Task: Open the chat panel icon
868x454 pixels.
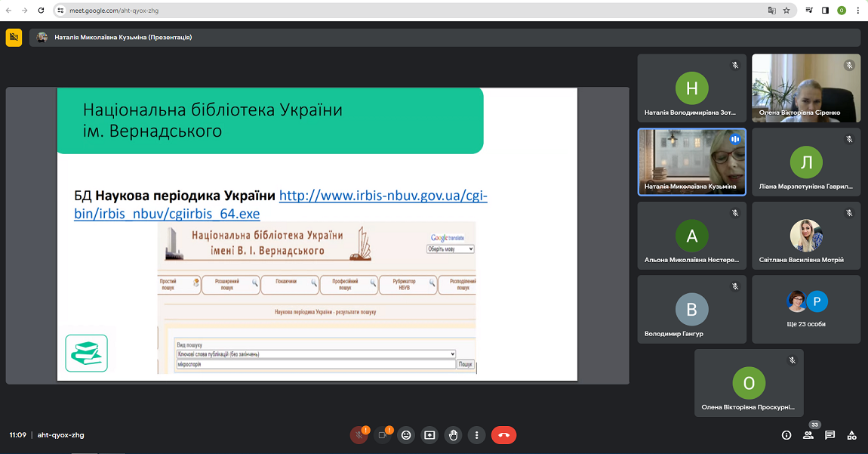Action: click(830, 435)
